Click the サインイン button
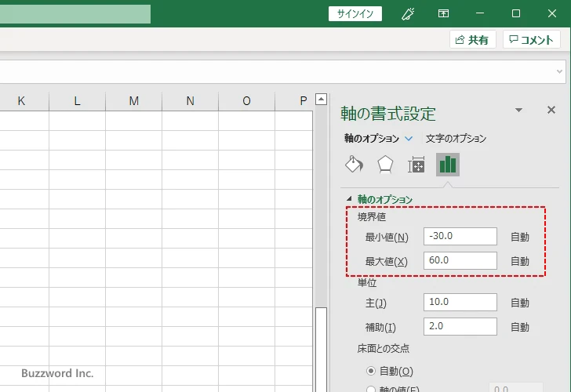The image size is (571, 392). 355,14
